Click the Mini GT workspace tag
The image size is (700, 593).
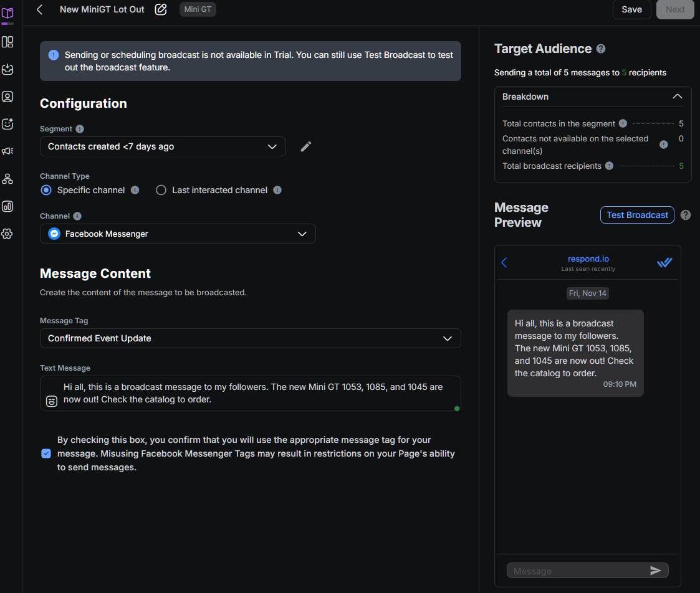pos(197,9)
